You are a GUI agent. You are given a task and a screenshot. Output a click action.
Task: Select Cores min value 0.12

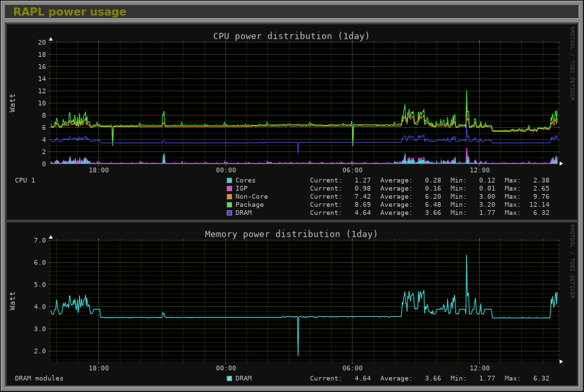point(487,180)
